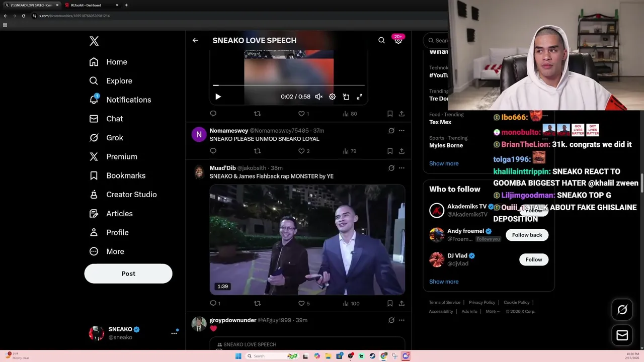The width and height of the screenshot is (644, 362).
Task: Open the Privacy Policy link
Action: coord(482,303)
